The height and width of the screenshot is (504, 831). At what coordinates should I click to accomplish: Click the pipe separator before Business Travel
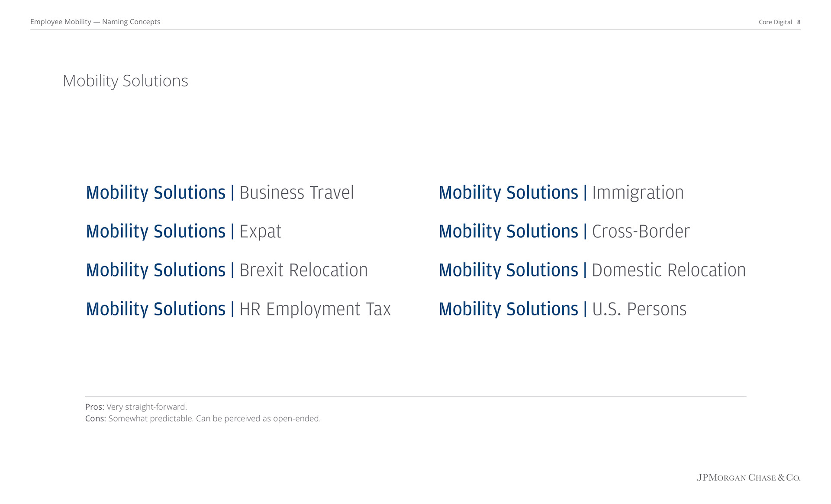point(232,193)
